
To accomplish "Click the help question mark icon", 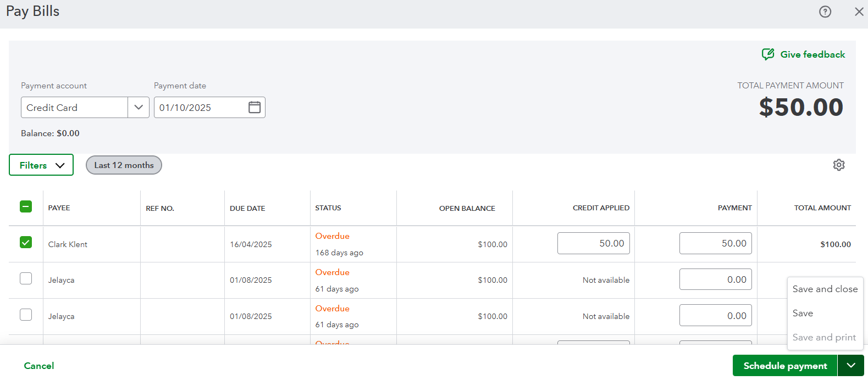I will tap(825, 12).
